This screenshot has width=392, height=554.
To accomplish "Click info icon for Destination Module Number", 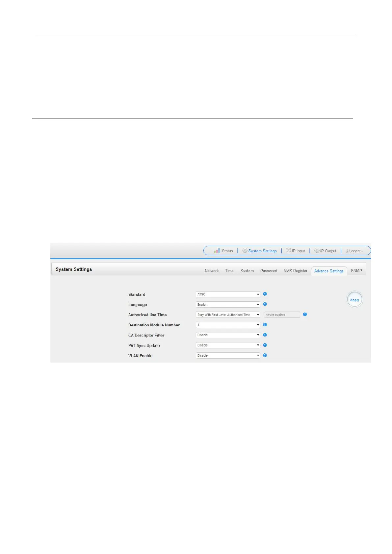I will 265,325.
